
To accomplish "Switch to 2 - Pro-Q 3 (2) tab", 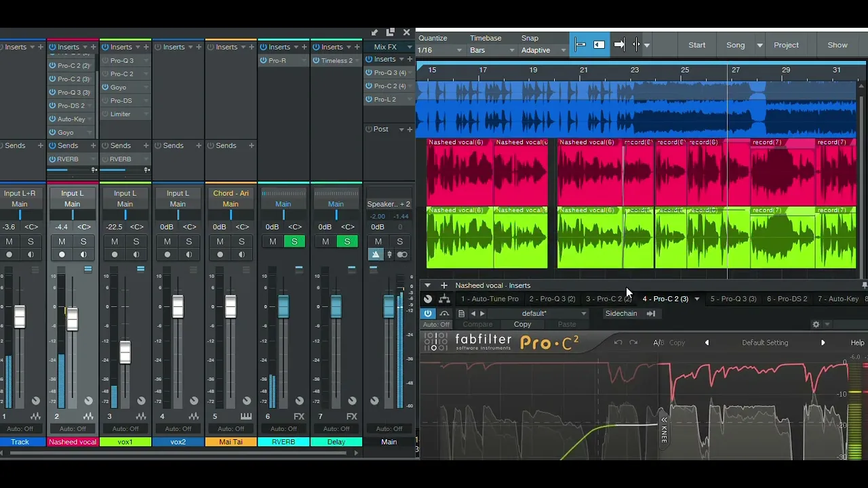I will (552, 299).
